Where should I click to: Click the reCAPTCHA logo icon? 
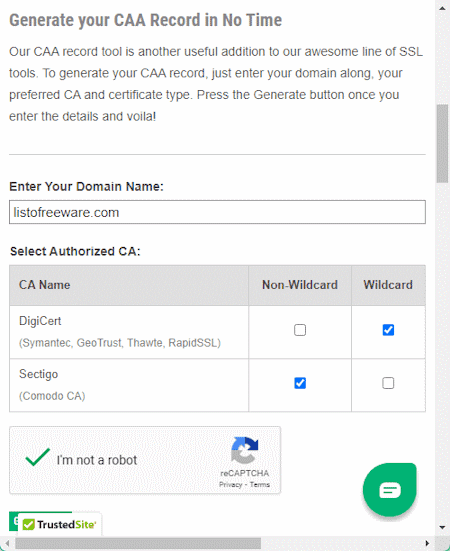pyautogui.click(x=244, y=450)
